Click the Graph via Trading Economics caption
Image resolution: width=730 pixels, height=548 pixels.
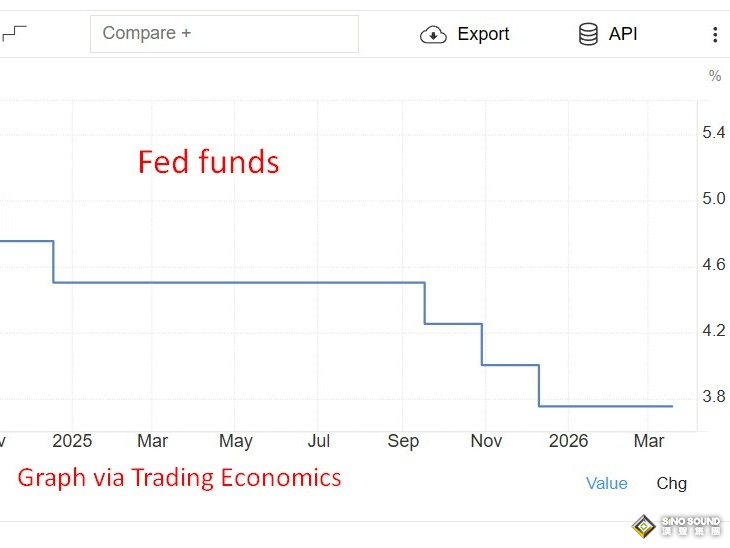[x=179, y=477]
